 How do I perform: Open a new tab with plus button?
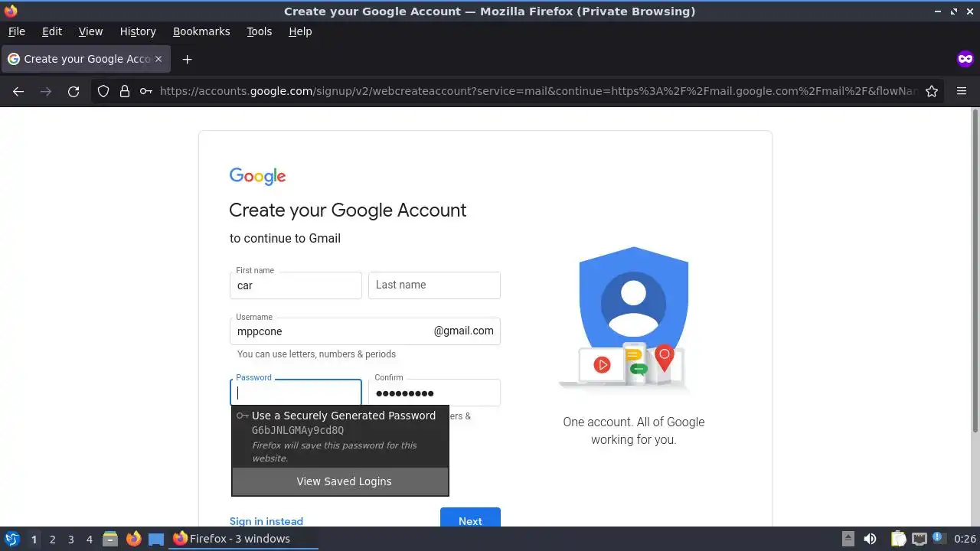tap(187, 59)
